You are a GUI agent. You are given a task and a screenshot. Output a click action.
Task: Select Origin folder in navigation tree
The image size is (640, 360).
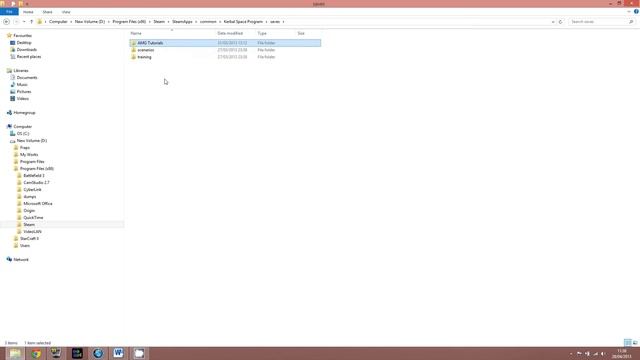(29, 211)
